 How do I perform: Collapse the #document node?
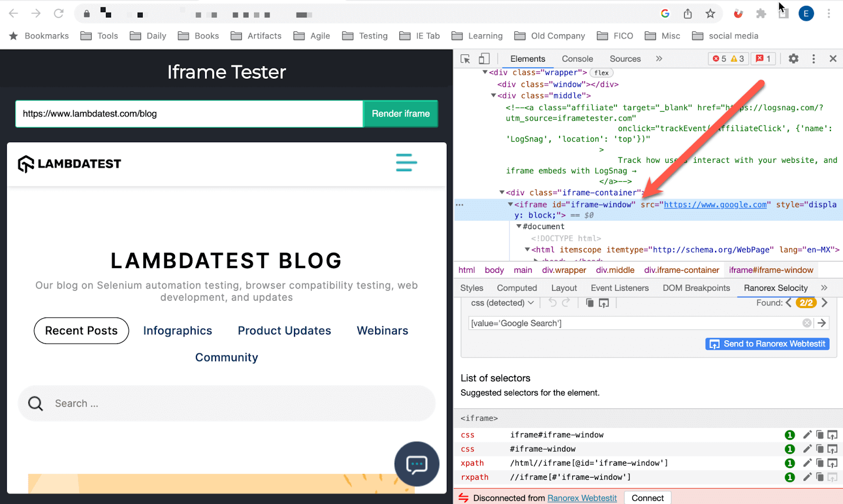click(518, 226)
